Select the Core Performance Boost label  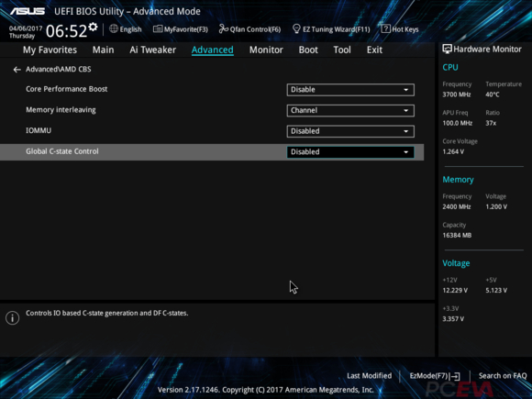click(66, 89)
